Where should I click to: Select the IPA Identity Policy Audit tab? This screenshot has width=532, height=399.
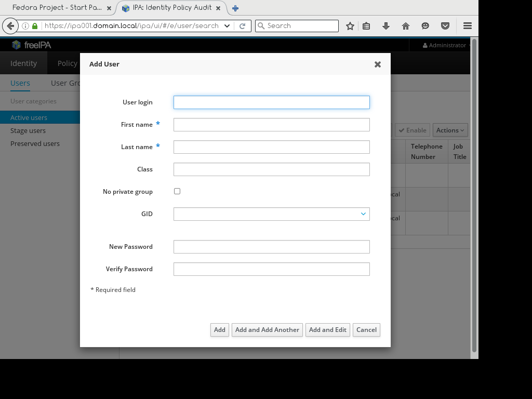click(x=172, y=8)
